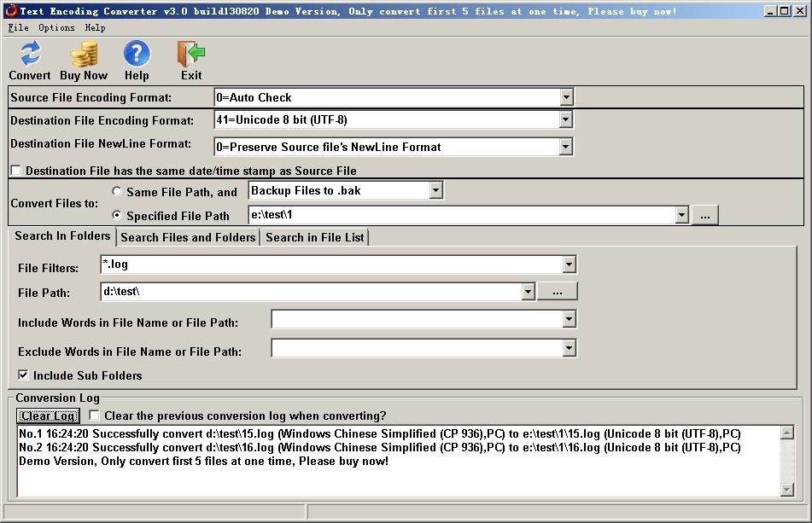Click the Clear Log button
The height and width of the screenshot is (523, 812).
[48, 415]
